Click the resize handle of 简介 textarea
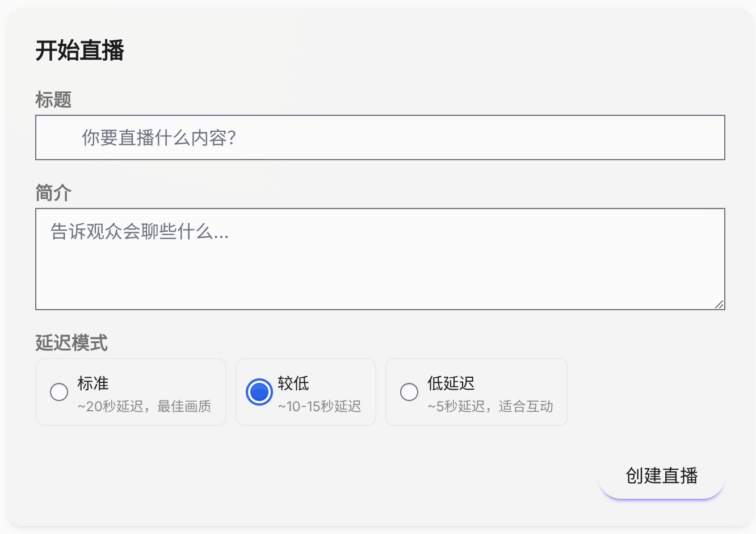Viewport: 756px width, 534px height. coord(719,304)
